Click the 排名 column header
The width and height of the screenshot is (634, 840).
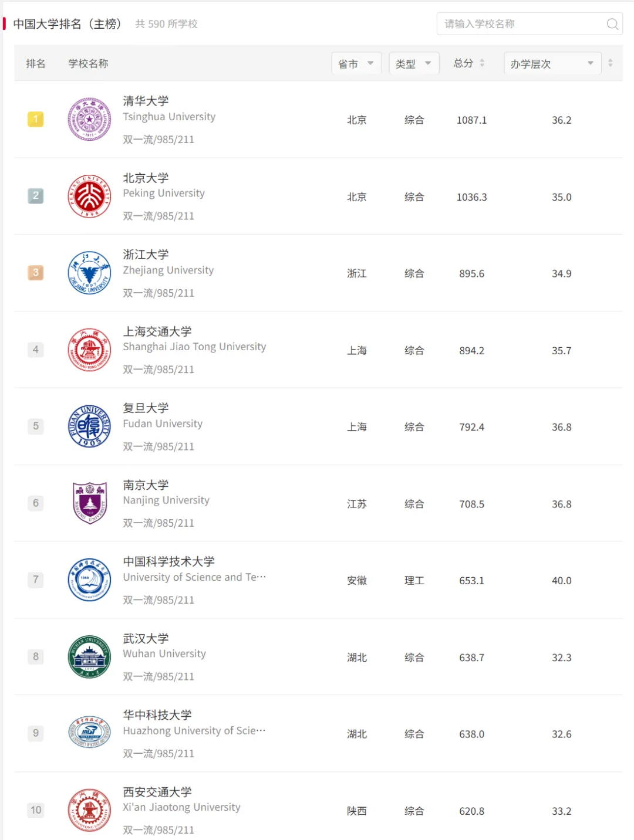36,63
